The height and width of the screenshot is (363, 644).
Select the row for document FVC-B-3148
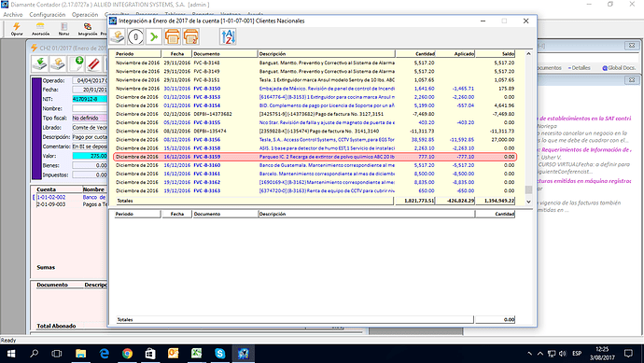click(x=315, y=63)
